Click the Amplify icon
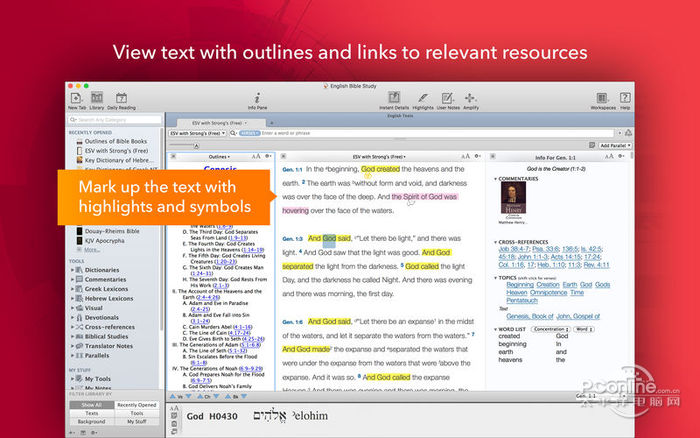Screen dimensions: 700x438 pyautogui.click(x=470, y=98)
